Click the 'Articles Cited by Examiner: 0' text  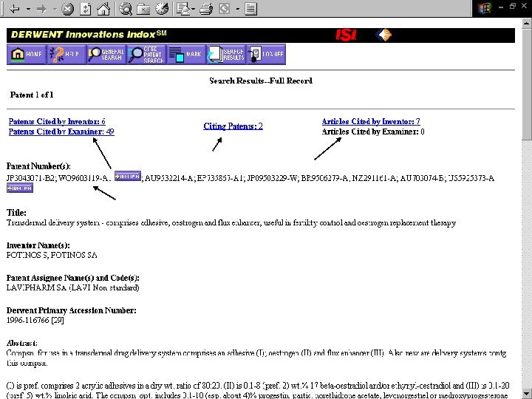(373, 132)
